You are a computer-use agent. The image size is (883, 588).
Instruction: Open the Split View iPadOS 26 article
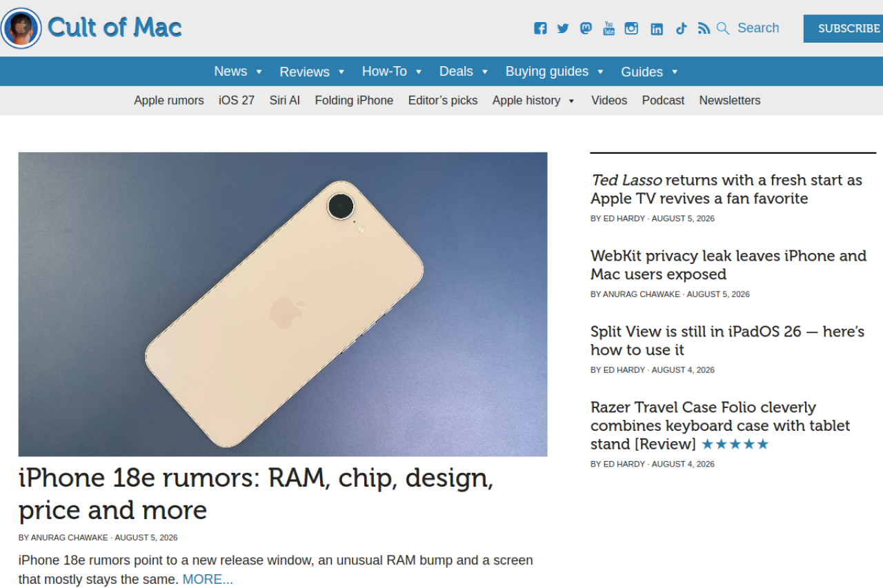[x=727, y=341]
